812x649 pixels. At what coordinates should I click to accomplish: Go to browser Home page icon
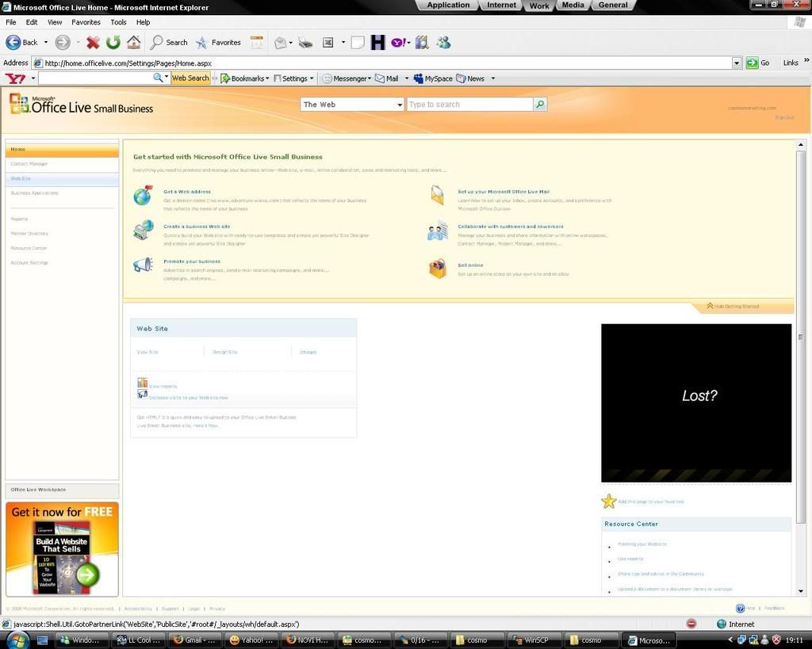(x=133, y=43)
